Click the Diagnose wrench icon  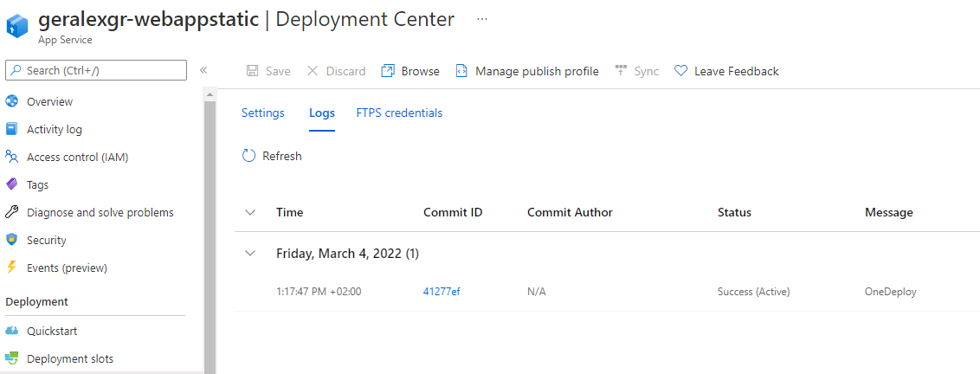[11, 213]
